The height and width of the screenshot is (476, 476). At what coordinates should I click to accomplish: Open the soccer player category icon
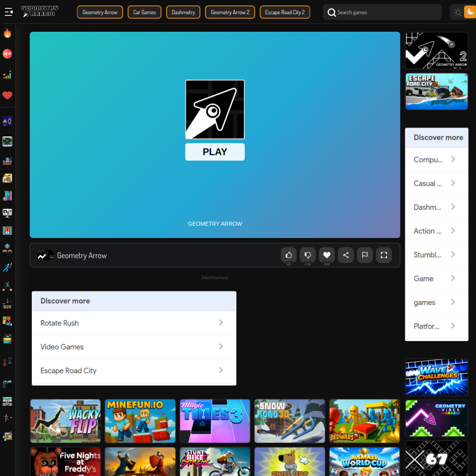pos(7,418)
